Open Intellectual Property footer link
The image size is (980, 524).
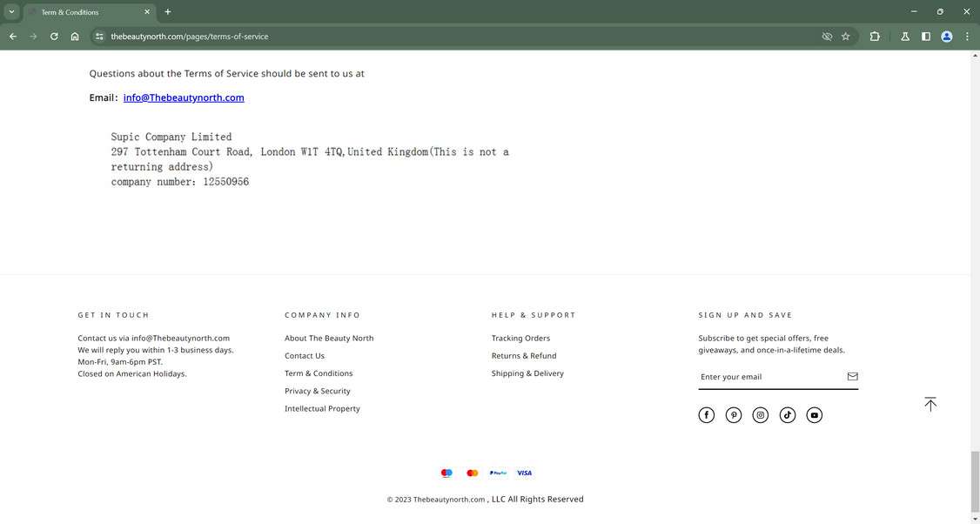tap(322, 408)
